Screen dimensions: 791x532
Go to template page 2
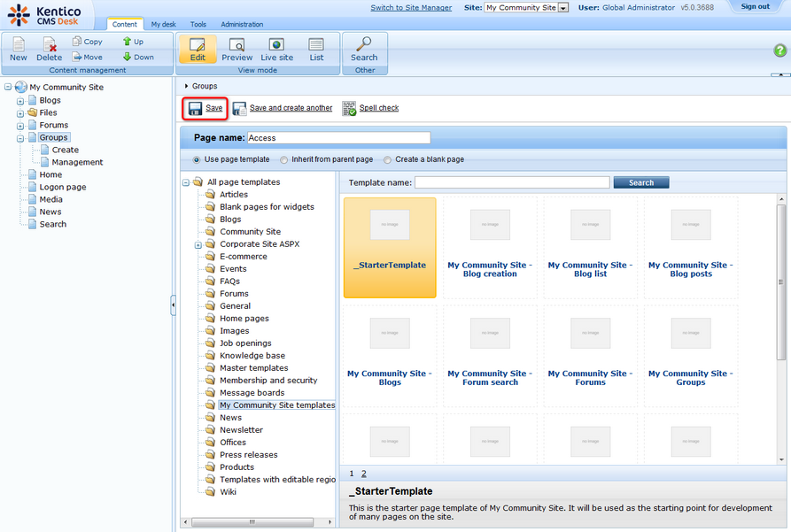pyautogui.click(x=364, y=474)
